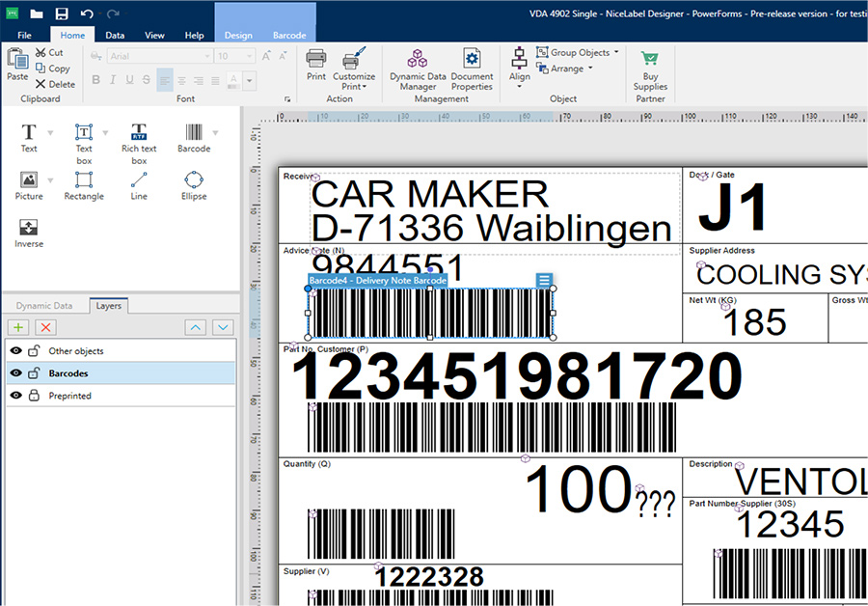
Task: Delete layer with red X button
Action: click(x=45, y=327)
